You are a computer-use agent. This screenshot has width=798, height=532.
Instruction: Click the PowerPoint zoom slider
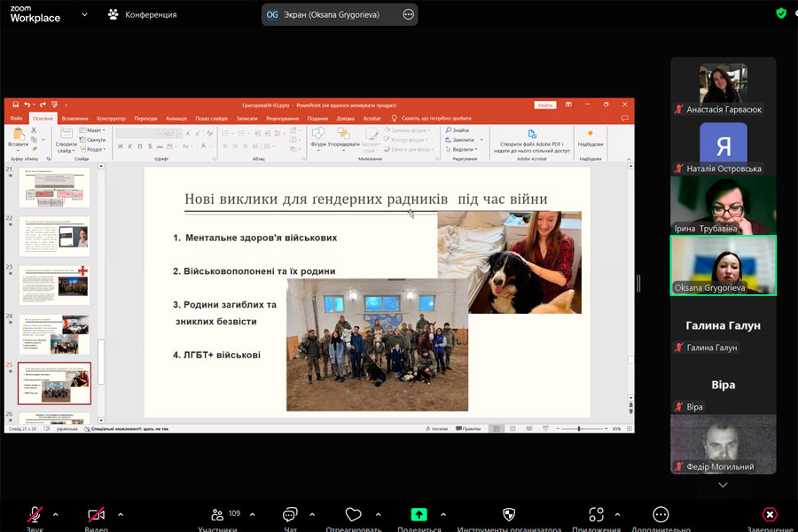[x=578, y=428]
